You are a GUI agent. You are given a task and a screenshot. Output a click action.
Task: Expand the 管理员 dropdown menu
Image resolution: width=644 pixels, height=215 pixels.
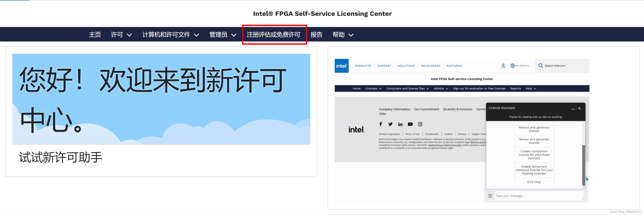pyautogui.click(x=222, y=35)
